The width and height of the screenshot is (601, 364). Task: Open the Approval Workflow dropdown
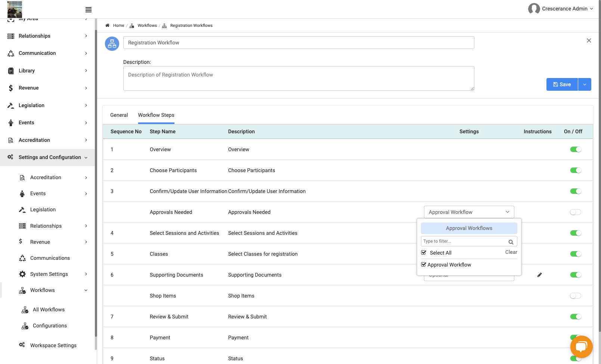[x=469, y=212]
